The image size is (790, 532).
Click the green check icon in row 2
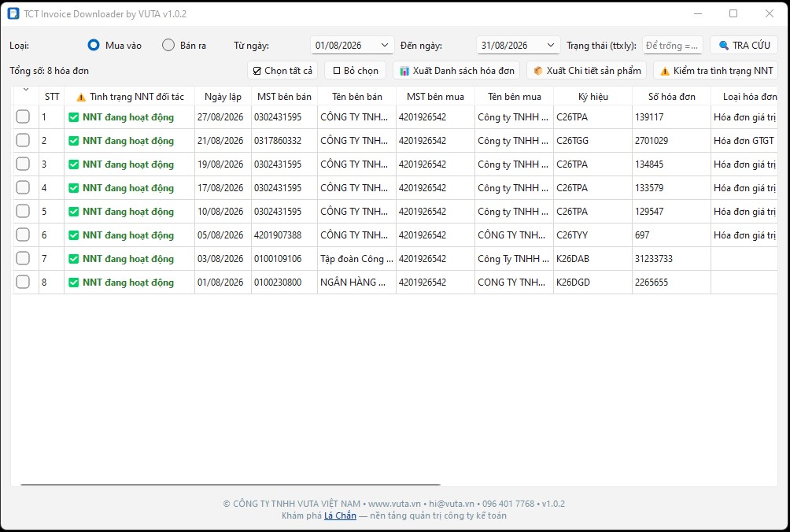coord(73,141)
